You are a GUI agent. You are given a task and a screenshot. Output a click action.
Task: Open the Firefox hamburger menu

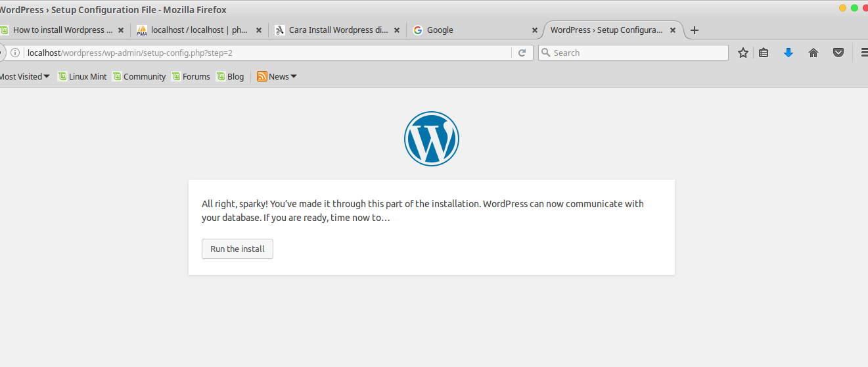point(864,53)
